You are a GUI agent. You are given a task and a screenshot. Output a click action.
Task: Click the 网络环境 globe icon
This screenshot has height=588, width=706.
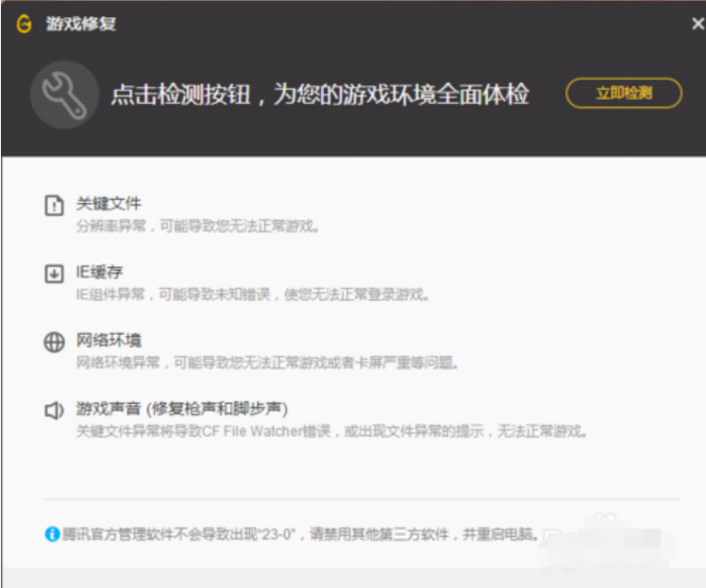pos(55,343)
